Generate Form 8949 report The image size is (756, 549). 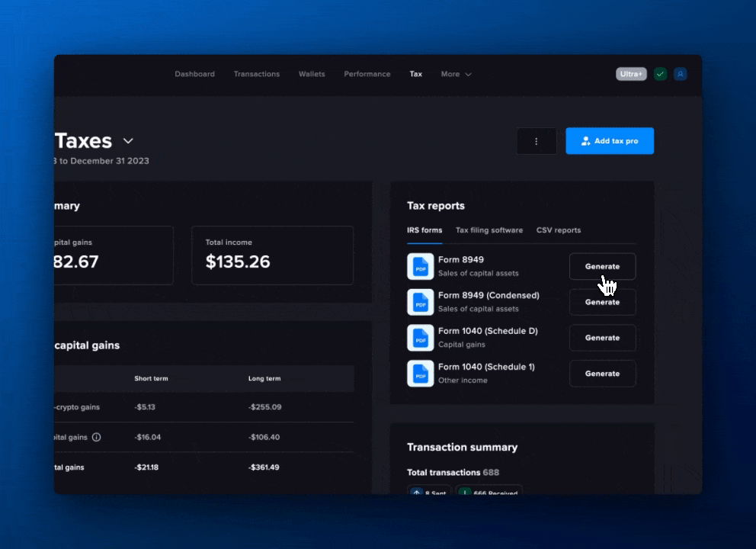point(602,266)
